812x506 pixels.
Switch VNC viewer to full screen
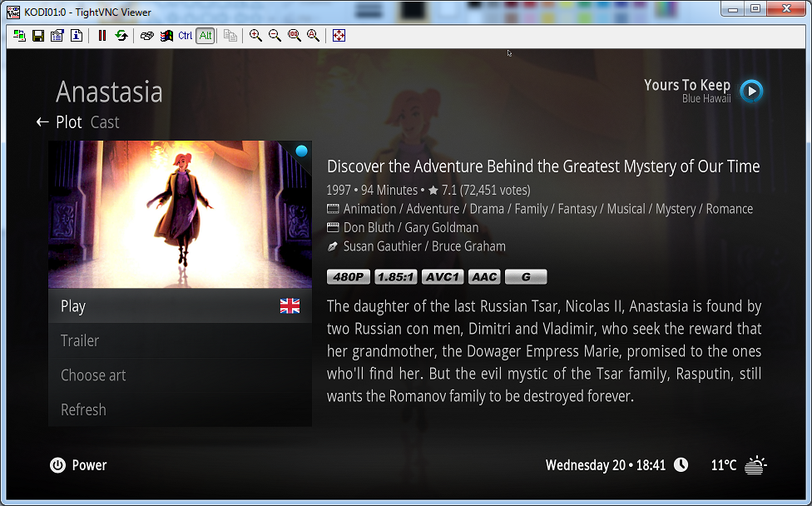pos(339,36)
